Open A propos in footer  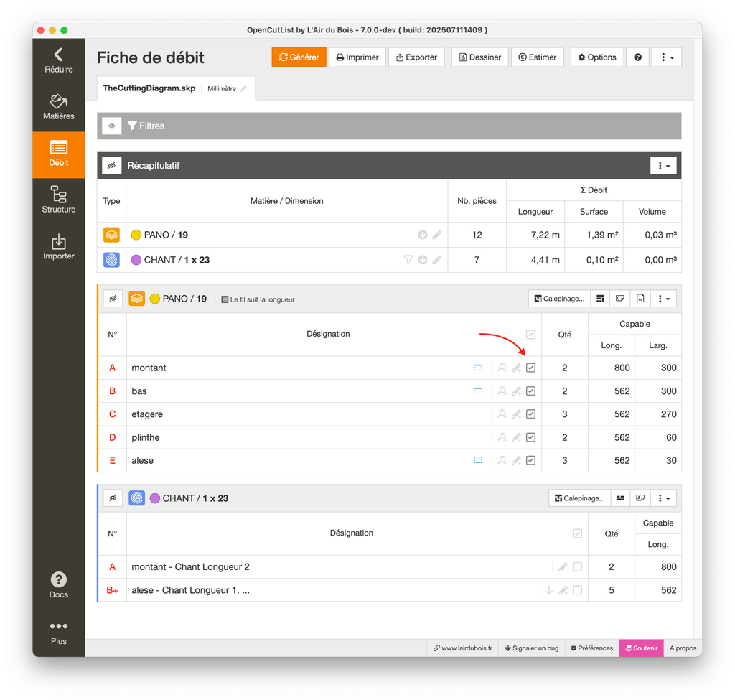click(683, 648)
